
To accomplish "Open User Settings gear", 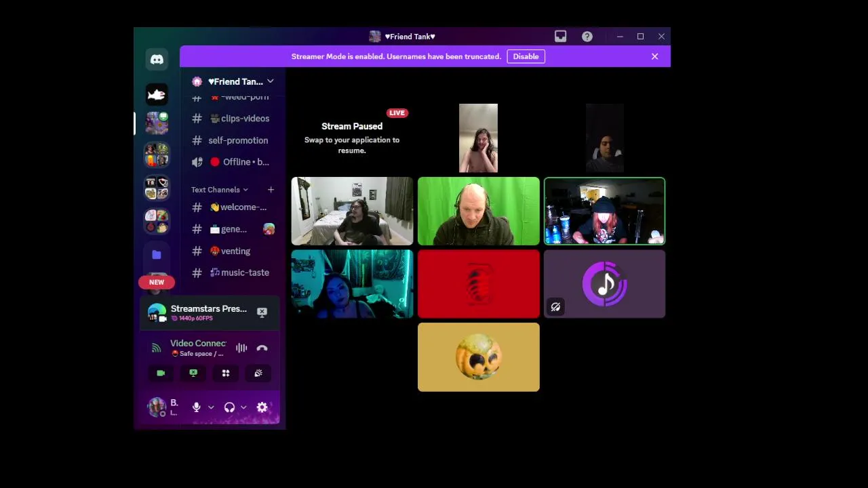I will (x=262, y=407).
